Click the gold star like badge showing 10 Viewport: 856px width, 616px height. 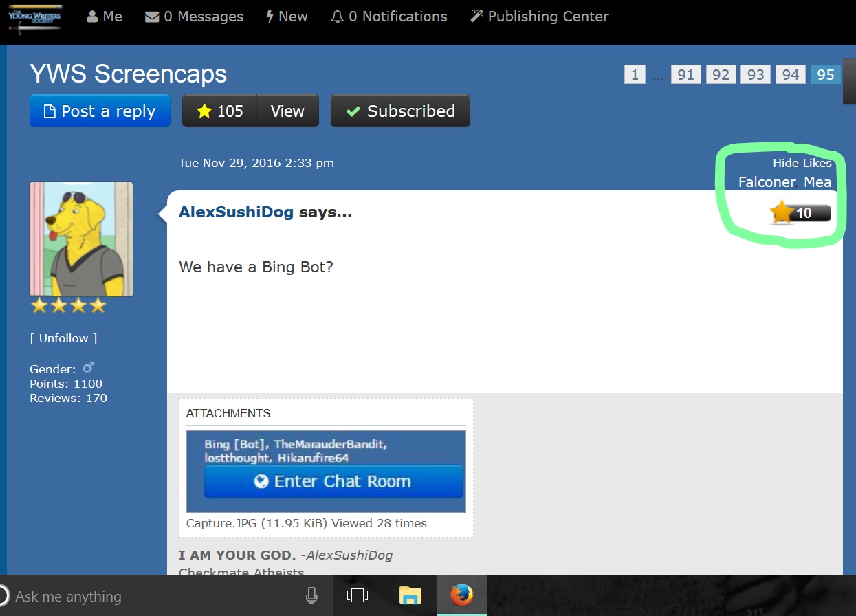coord(801,213)
